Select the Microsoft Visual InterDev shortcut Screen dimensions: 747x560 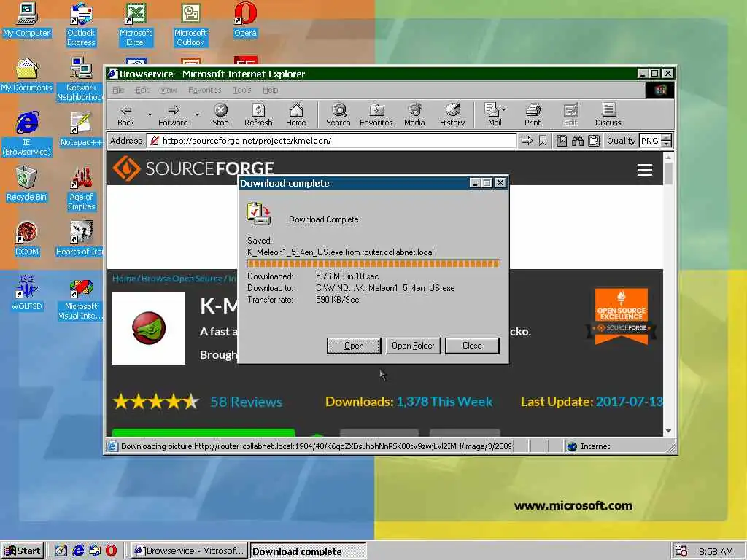[81, 298]
